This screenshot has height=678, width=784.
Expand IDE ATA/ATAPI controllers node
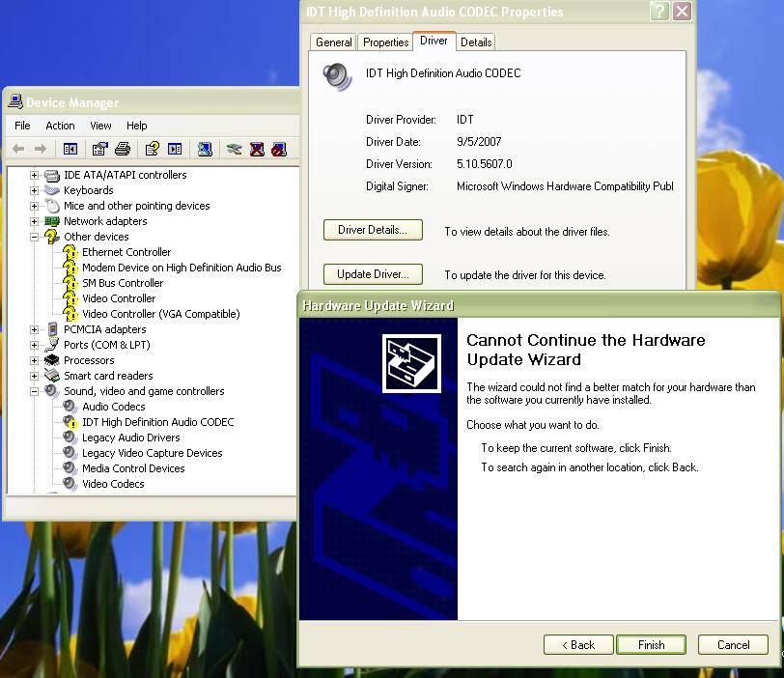[34, 175]
